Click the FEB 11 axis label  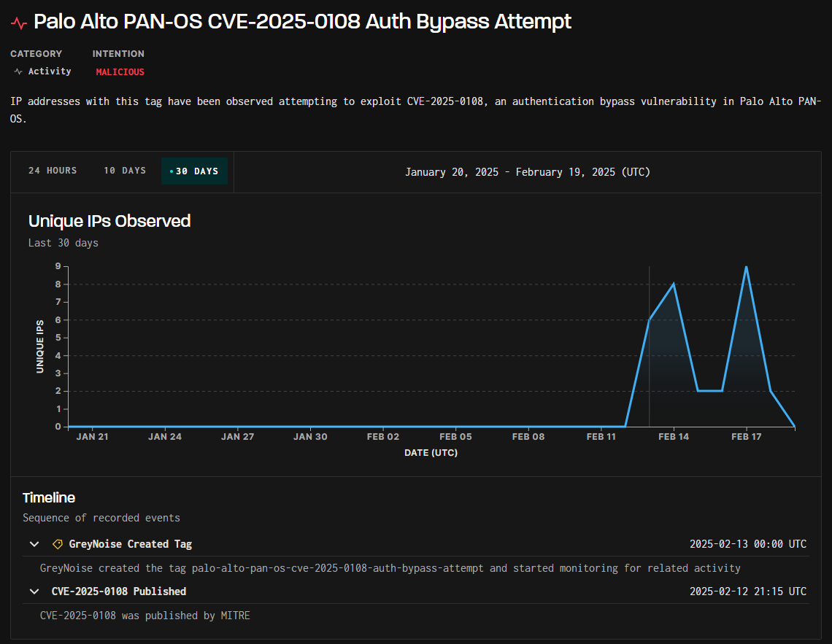(x=601, y=437)
